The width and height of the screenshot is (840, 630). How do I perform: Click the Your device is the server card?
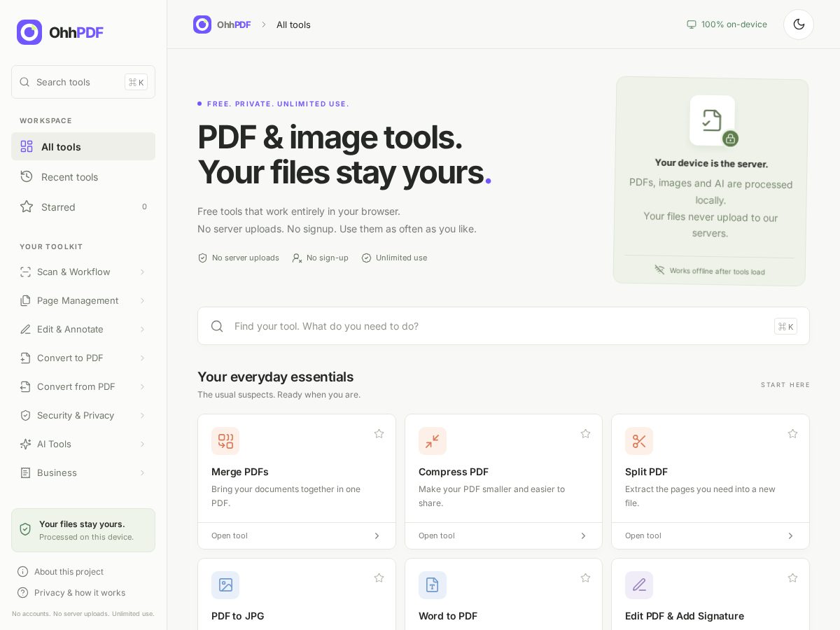[x=710, y=181]
